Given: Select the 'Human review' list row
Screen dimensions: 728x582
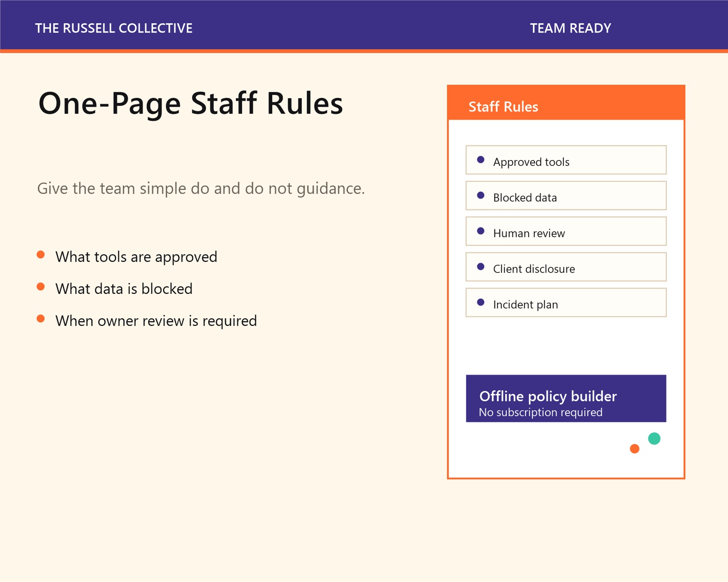Looking at the screenshot, I should click(x=566, y=231).
